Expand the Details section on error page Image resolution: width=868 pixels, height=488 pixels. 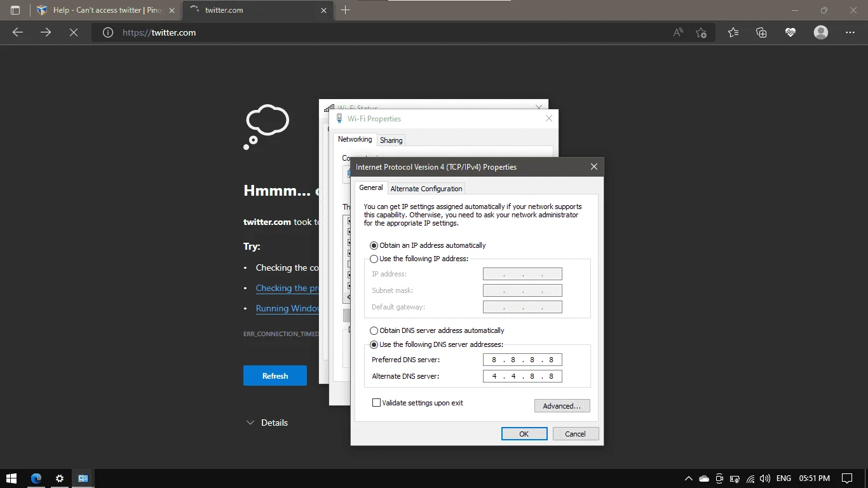[x=267, y=423]
